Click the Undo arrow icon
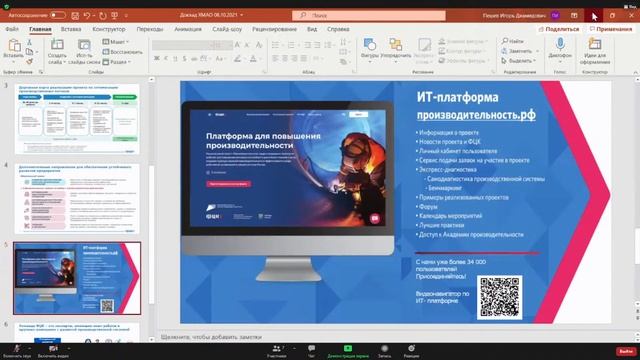The height and width of the screenshot is (360, 640). pos(87,16)
